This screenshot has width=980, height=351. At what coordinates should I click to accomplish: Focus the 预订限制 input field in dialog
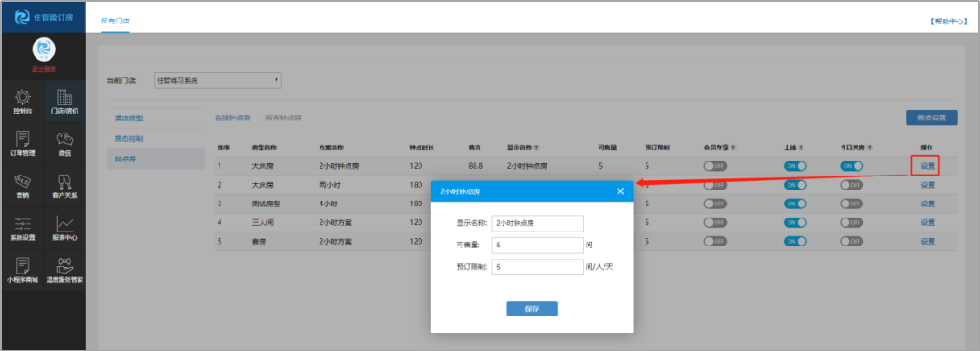tap(537, 267)
